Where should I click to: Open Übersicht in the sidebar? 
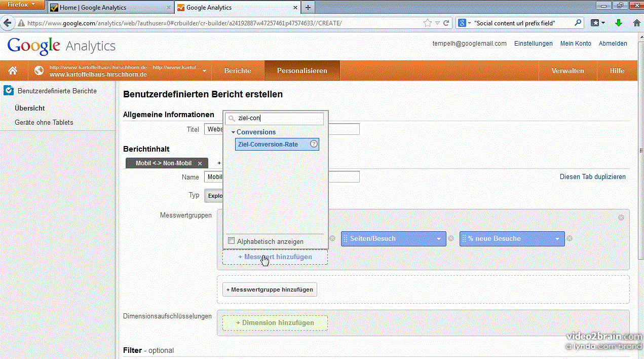[x=30, y=108]
